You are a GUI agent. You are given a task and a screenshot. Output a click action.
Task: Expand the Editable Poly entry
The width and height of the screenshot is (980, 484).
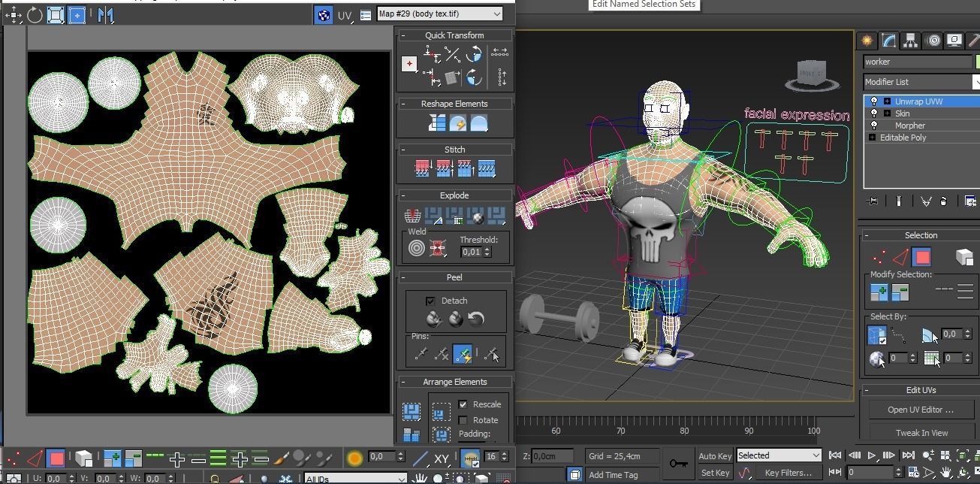pos(872,138)
